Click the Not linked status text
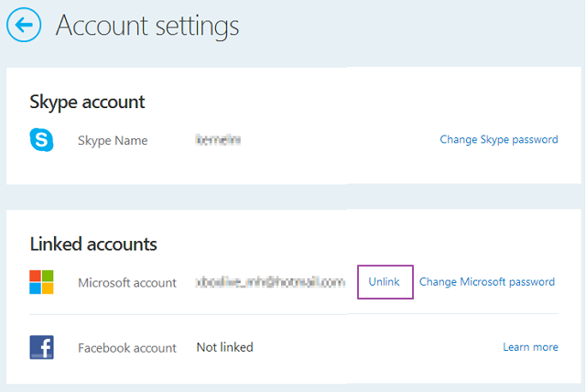This screenshot has width=586, height=392. 224,347
